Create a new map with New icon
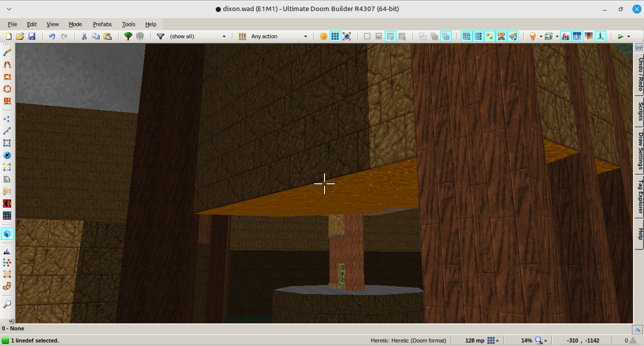Image resolution: width=644 pixels, height=346 pixels. click(8, 36)
